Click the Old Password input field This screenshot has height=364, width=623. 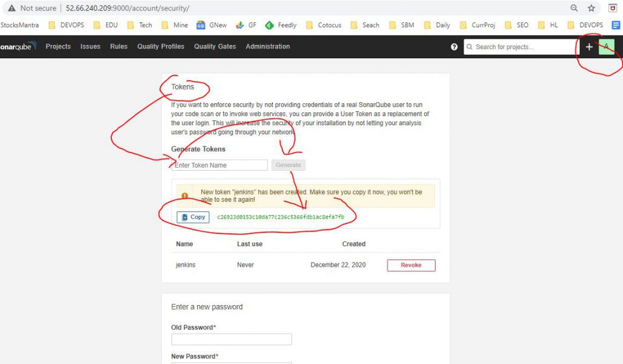click(x=231, y=339)
